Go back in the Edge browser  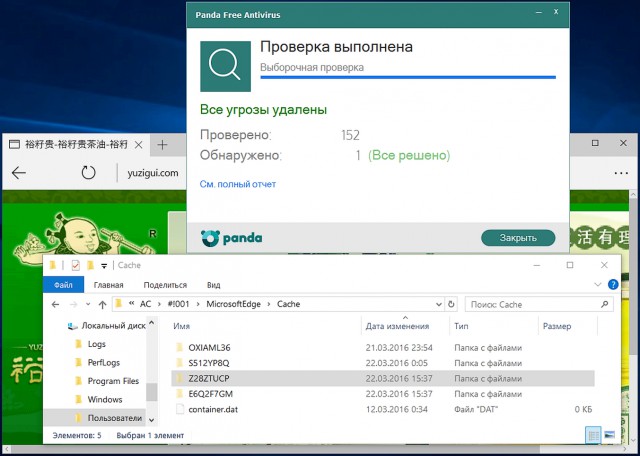click(19, 173)
